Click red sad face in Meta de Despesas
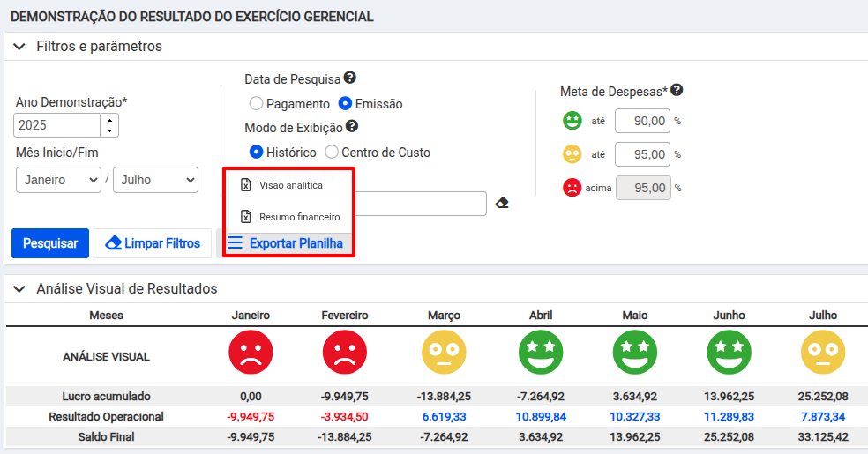 572,188
